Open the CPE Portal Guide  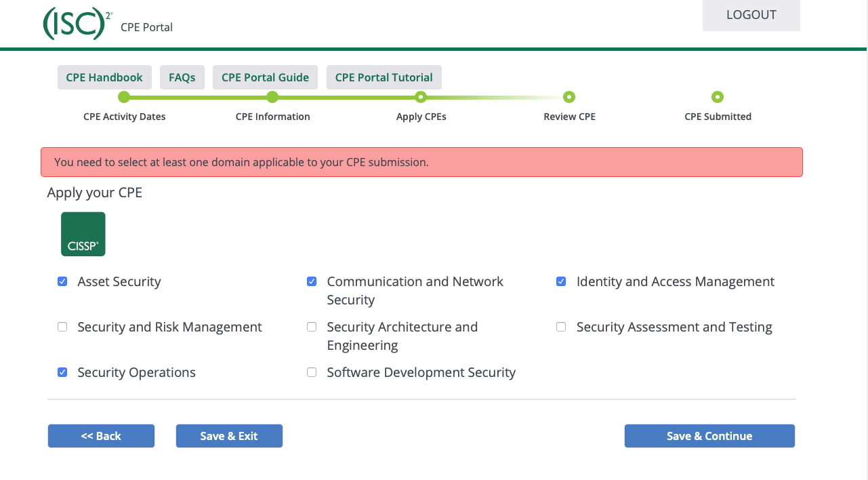coord(265,77)
